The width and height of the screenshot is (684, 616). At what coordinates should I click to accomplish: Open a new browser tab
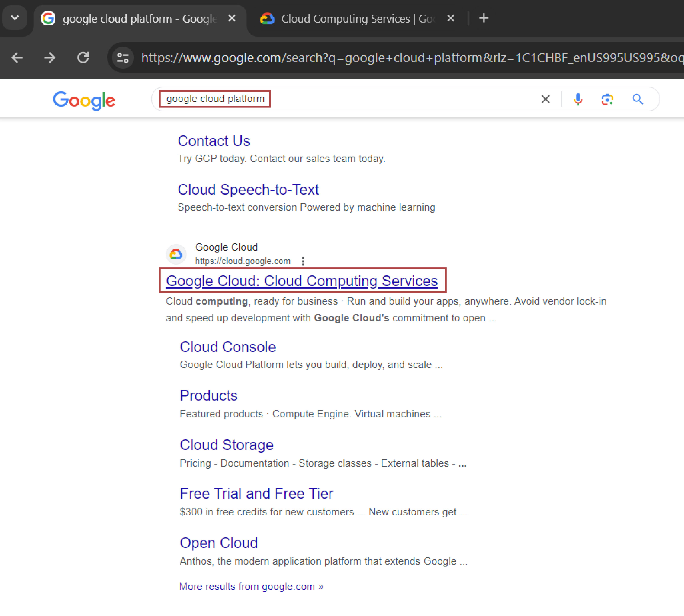(x=484, y=18)
